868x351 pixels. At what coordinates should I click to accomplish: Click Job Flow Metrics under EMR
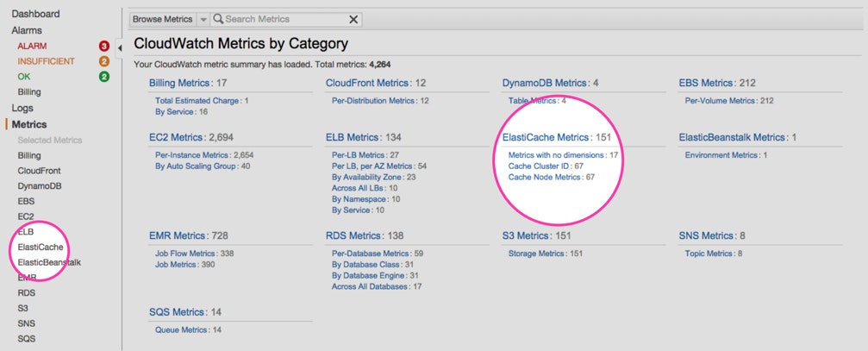pyautogui.click(x=184, y=254)
